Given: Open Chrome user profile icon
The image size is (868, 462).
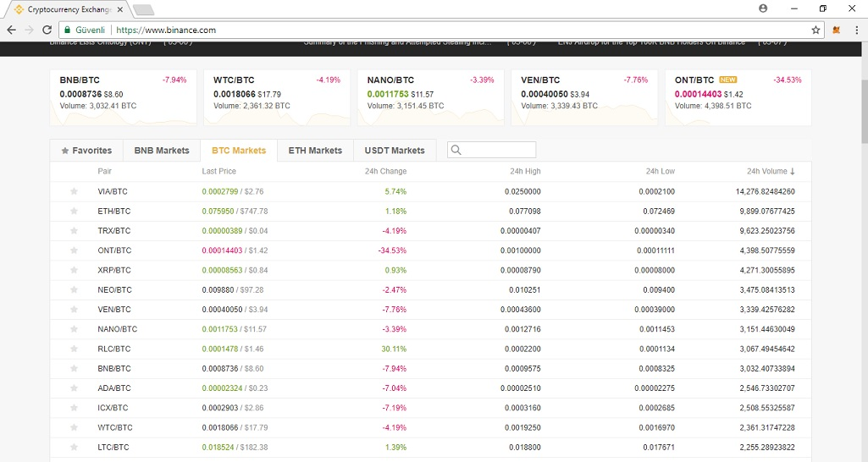Looking at the screenshot, I should (x=763, y=8).
